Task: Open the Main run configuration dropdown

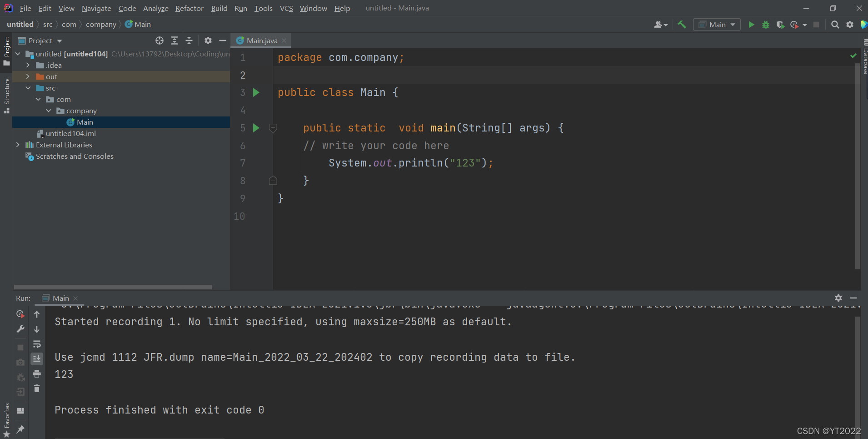Action: tap(717, 25)
